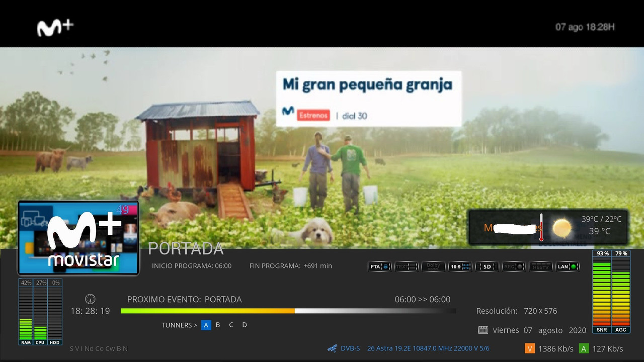Click the calendar icon beside the date

[x=483, y=330]
